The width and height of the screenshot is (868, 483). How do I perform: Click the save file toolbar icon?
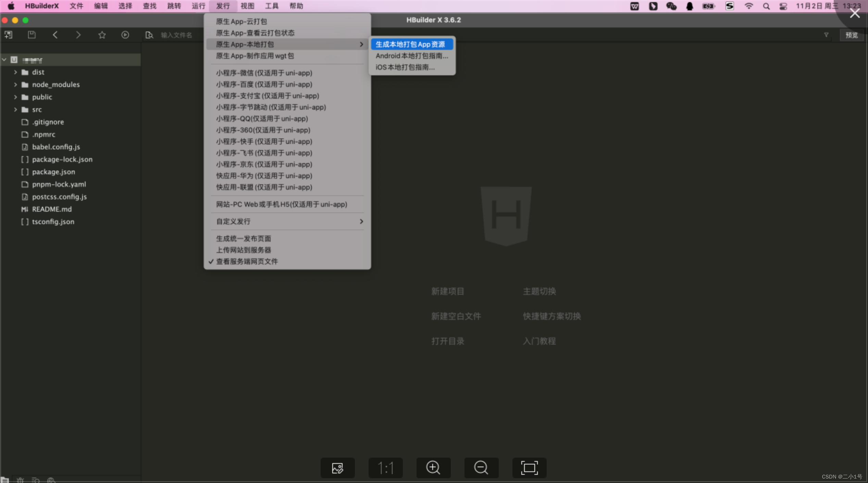pos(32,35)
